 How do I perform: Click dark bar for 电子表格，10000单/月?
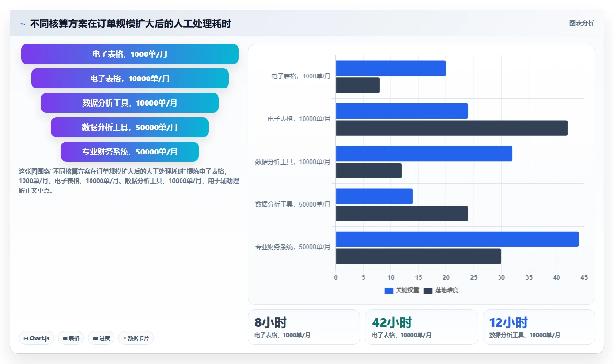click(x=452, y=128)
